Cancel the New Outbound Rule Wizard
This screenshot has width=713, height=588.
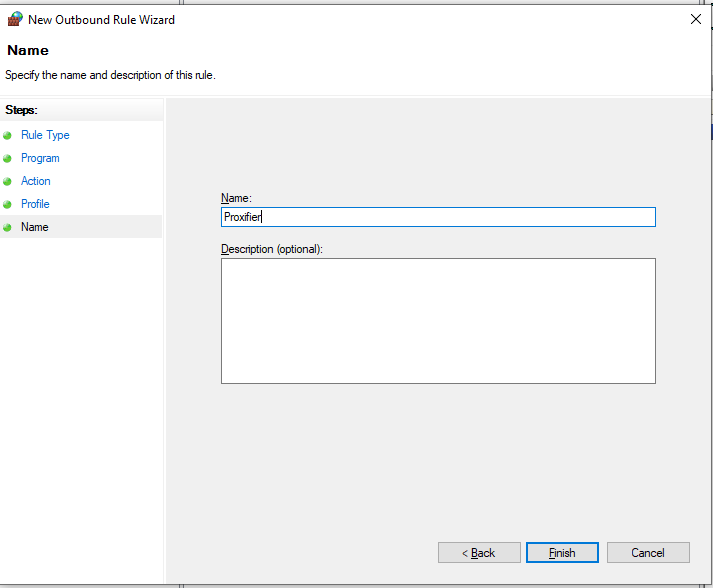coord(648,553)
